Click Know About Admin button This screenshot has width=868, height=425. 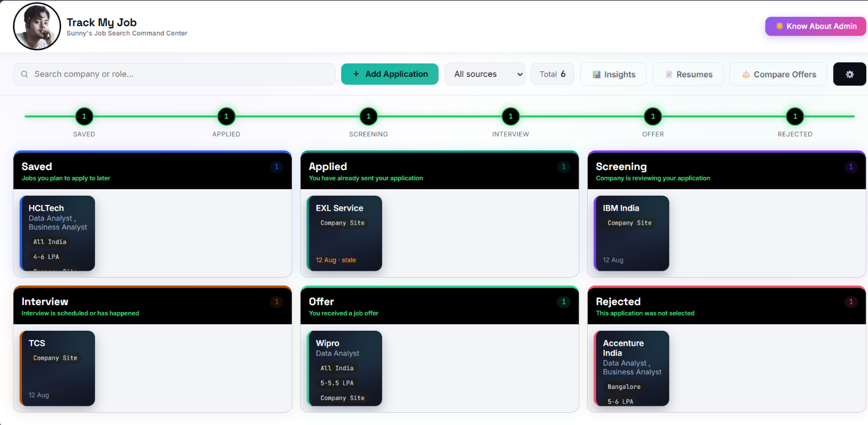[816, 26]
